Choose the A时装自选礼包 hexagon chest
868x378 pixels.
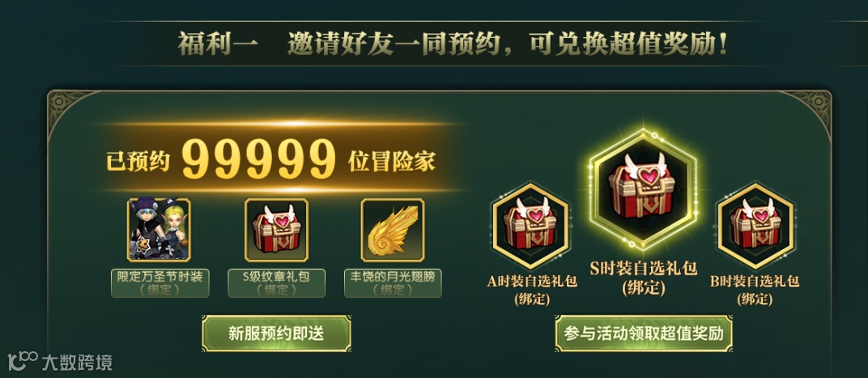530,225
